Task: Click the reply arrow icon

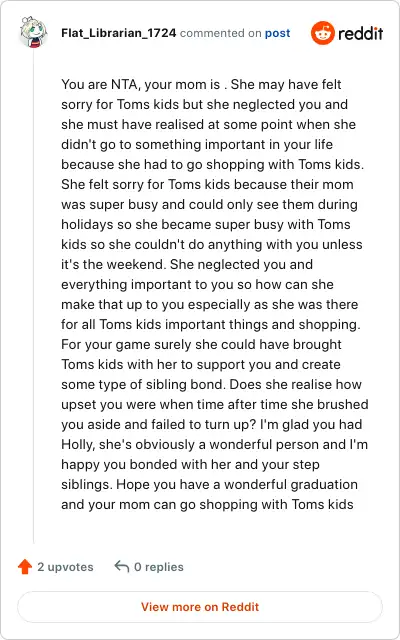Action: coord(122,566)
